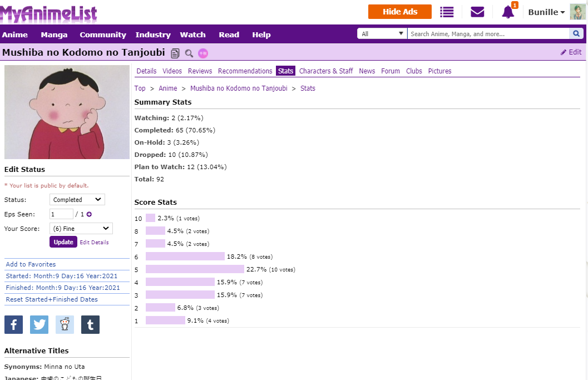This screenshot has width=588, height=380.
Task: Share on Facebook
Action: 13,324
